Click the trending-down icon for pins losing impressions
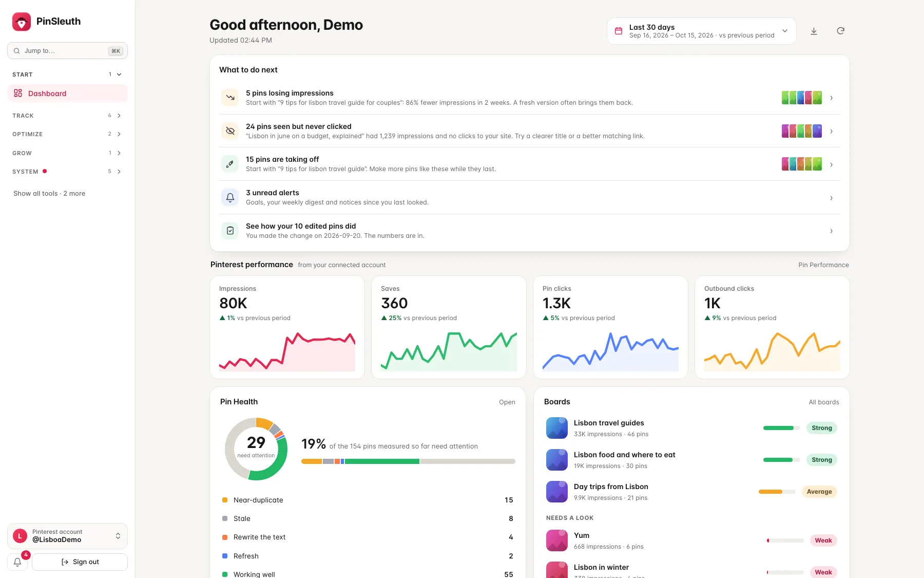This screenshot has width=924, height=578. coord(230,98)
